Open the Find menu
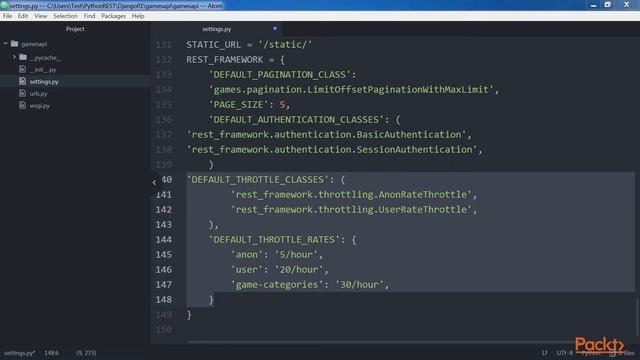Image resolution: width=640 pixels, height=360 pixels. (x=89, y=16)
